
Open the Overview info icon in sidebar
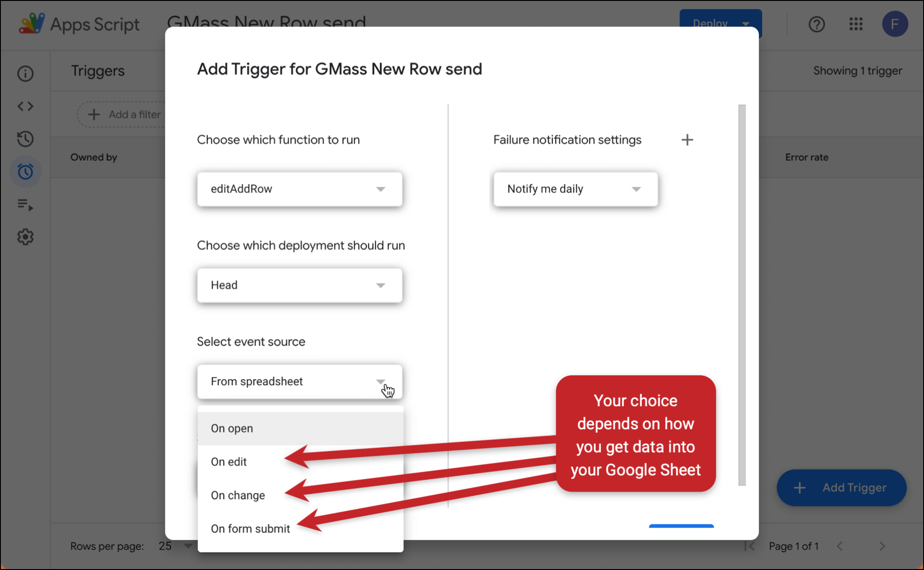point(25,74)
